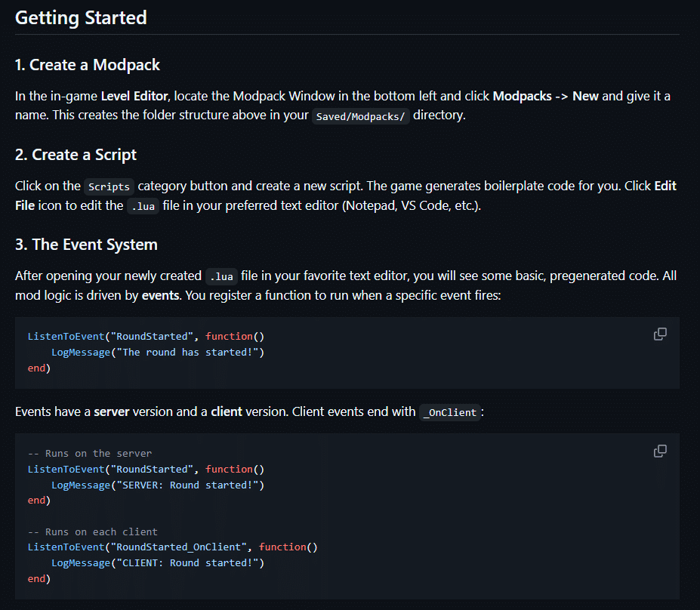Click the "SERVER: Round started!" LogMessage line
This screenshot has width=700, height=610.
coord(158,485)
